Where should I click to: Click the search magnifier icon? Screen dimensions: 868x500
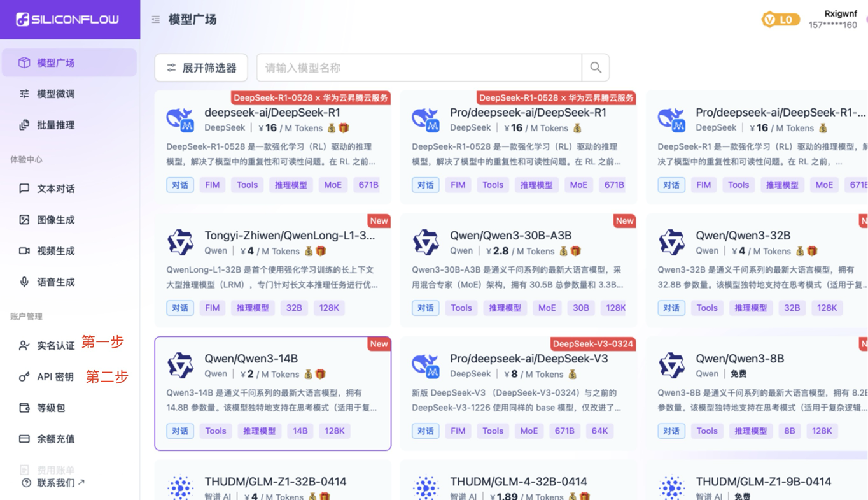tap(596, 68)
